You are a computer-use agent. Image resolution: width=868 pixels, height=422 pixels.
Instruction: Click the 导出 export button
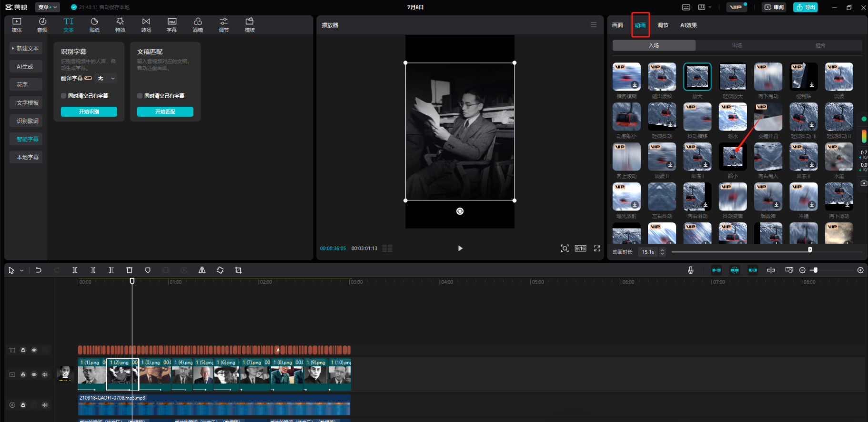pyautogui.click(x=805, y=7)
